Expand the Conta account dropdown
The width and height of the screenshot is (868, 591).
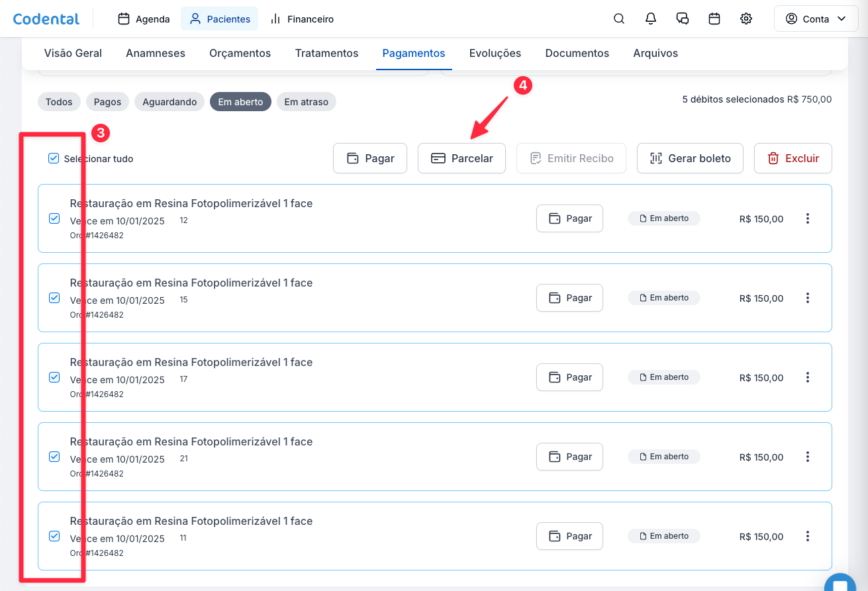(x=816, y=19)
